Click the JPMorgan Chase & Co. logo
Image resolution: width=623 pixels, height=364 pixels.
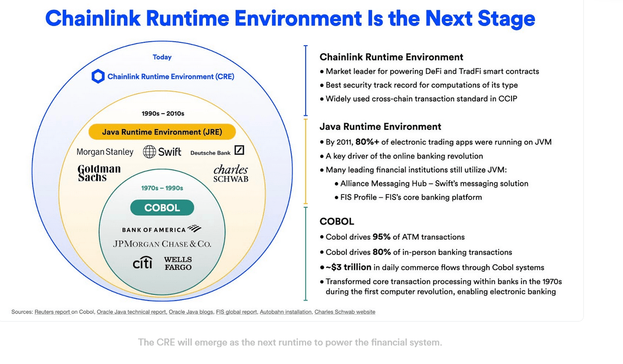point(162,244)
